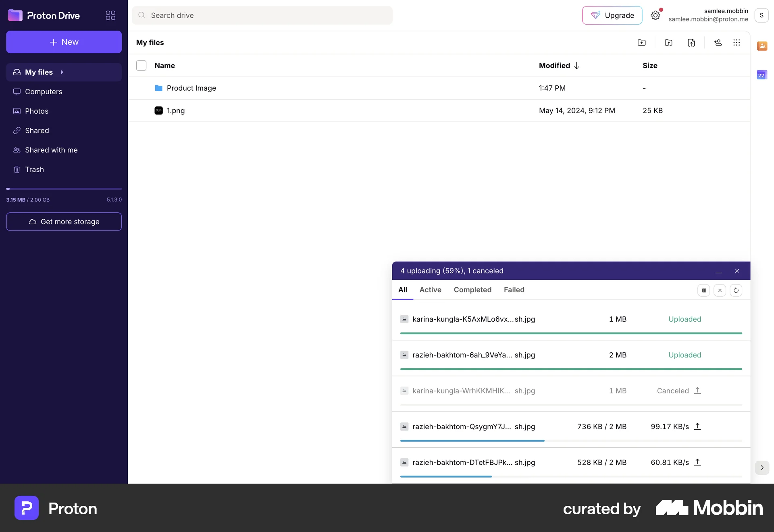774x532 pixels.
Task: Toggle the Modified column sort order
Action: [559, 65]
